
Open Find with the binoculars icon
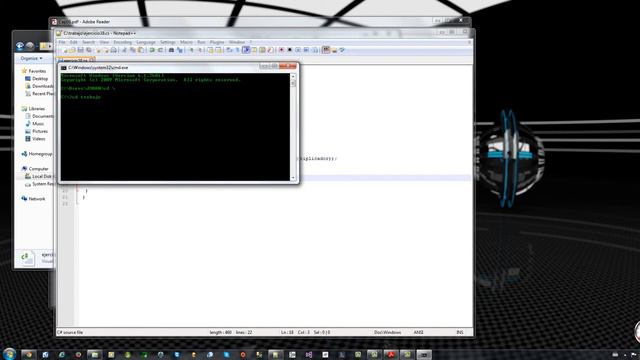coord(171,50)
